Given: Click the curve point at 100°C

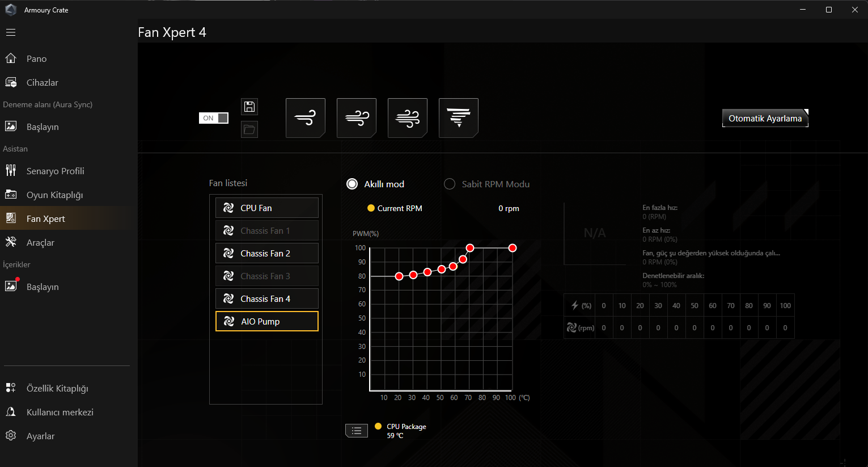Looking at the screenshot, I should click(x=513, y=248).
